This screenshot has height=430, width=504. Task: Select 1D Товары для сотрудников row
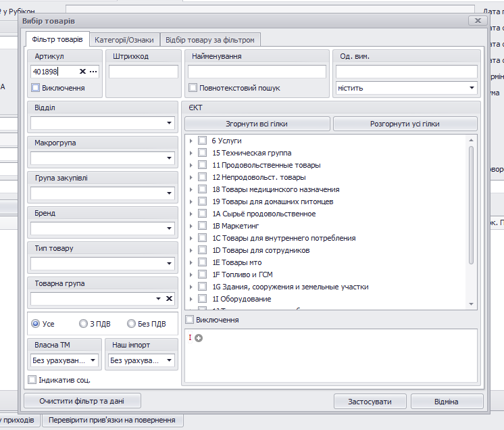click(261, 250)
